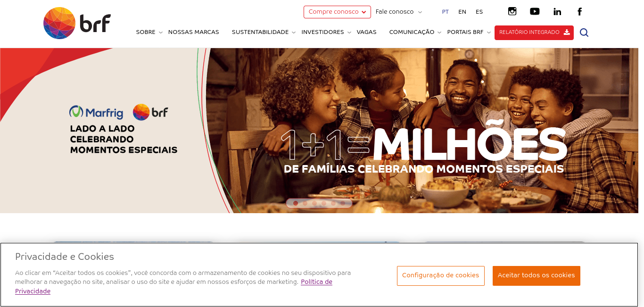
Task: Open the Facebook page icon
Action: pyautogui.click(x=580, y=11)
